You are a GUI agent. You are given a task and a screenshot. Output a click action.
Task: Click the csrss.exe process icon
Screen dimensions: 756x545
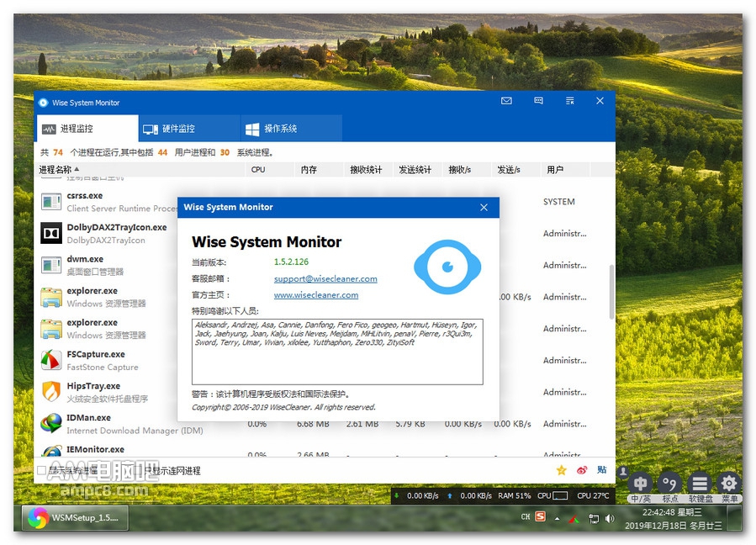point(51,202)
